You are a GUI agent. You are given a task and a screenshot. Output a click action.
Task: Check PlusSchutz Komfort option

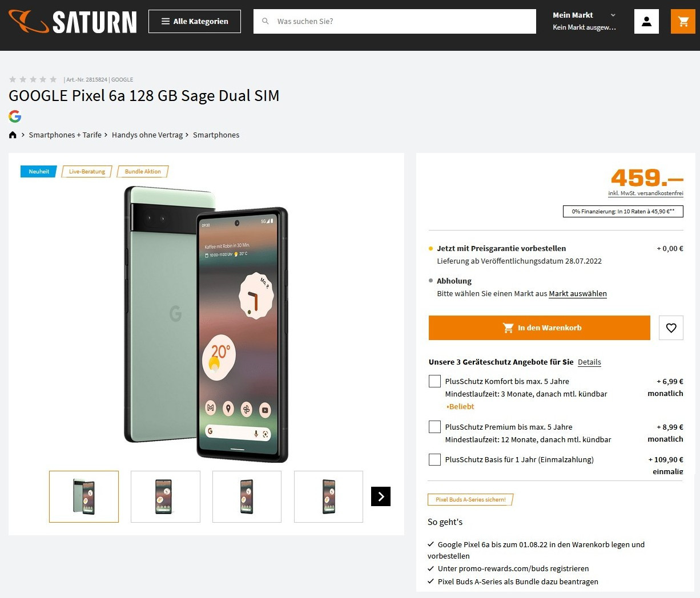435,382
